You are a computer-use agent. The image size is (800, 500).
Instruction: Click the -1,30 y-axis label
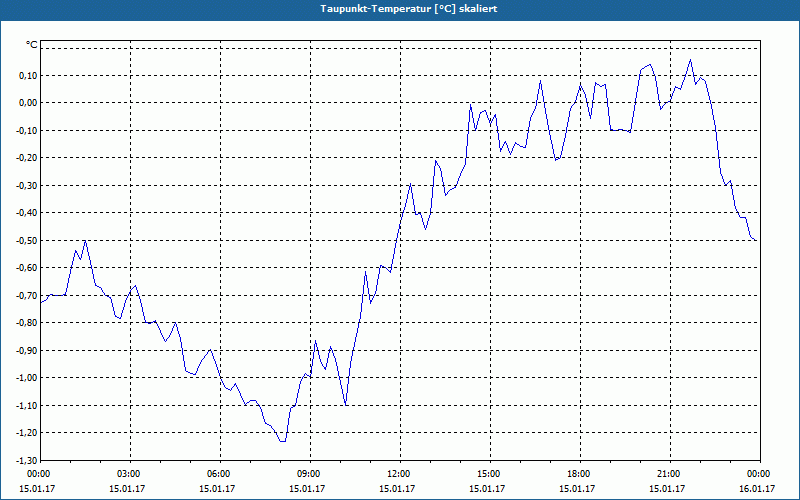[27, 461]
